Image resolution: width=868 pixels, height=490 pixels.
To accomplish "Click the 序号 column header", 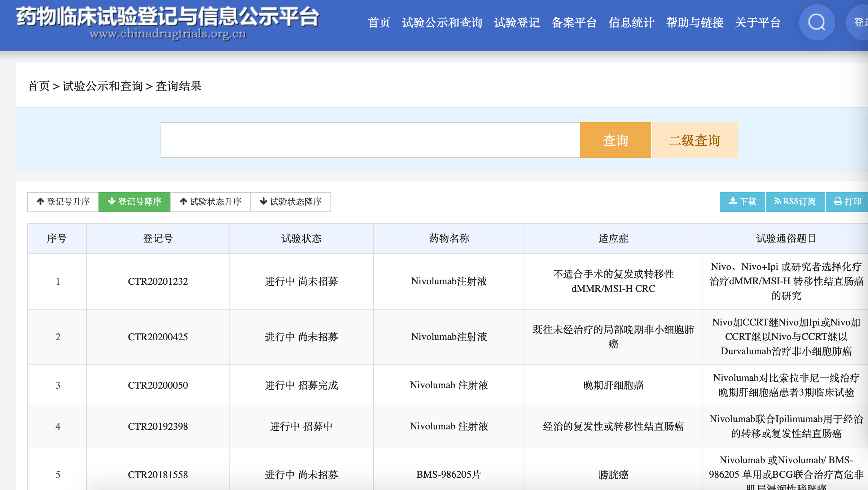I will pyautogui.click(x=57, y=239).
